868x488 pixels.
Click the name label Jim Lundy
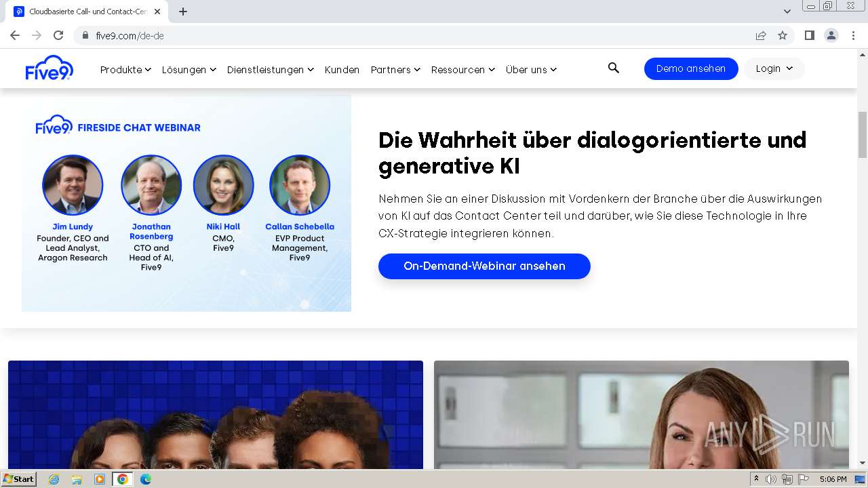point(73,226)
